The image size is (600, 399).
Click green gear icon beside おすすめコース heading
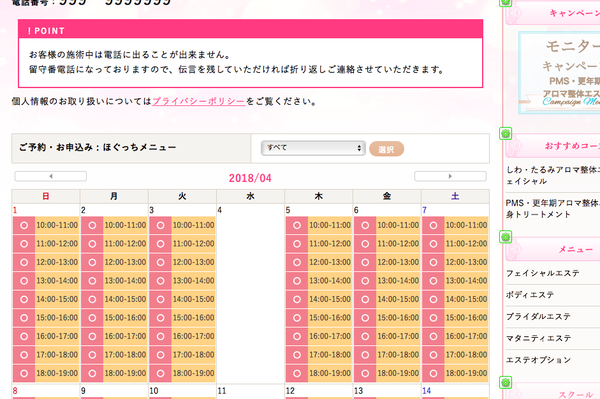(x=505, y=134)
